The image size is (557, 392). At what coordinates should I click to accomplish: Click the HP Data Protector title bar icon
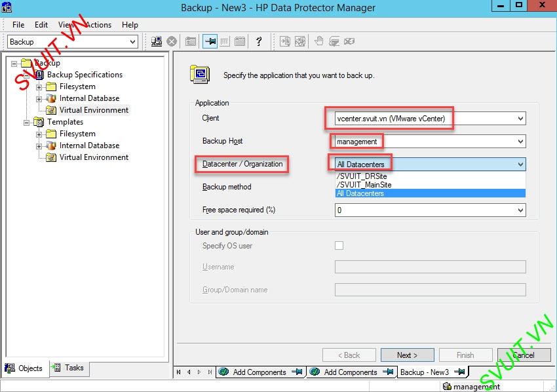coord(7,7)
